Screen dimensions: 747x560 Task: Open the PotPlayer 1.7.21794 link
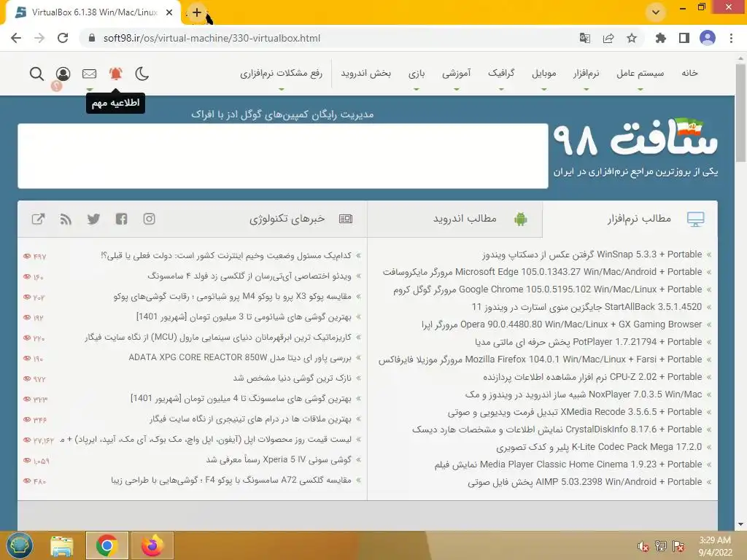pyautogui.click(x=589, y=342)
